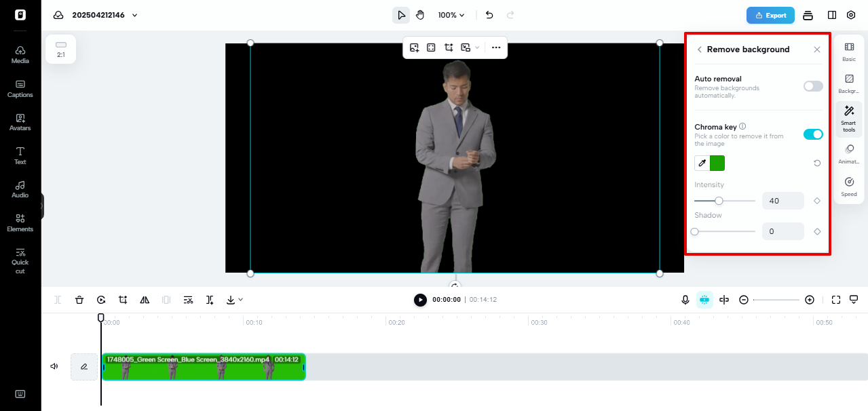Viewport: 868px width, 411px height.
Task: Delete the selected clip with trash icon
Action: (x=79, y=300)
